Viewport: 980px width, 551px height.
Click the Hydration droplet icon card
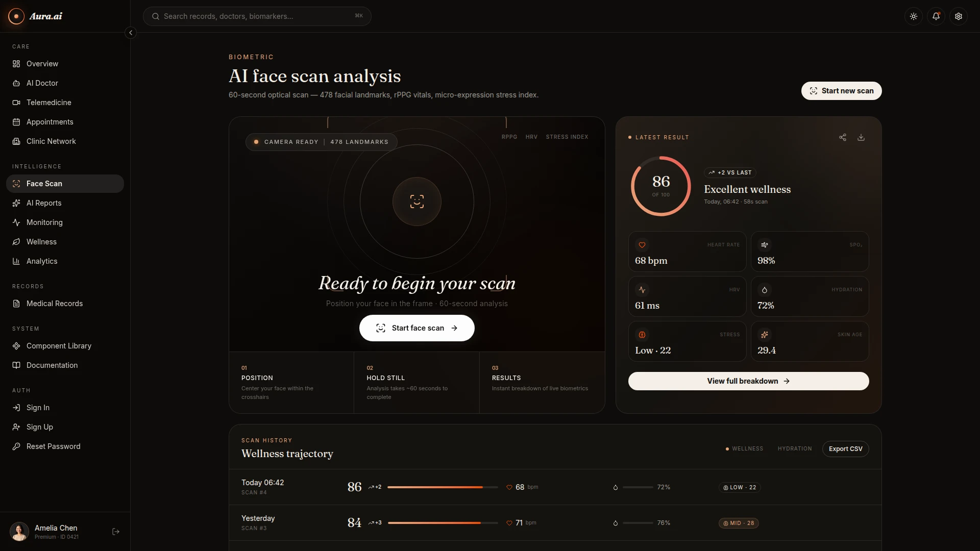coord(765,290)
